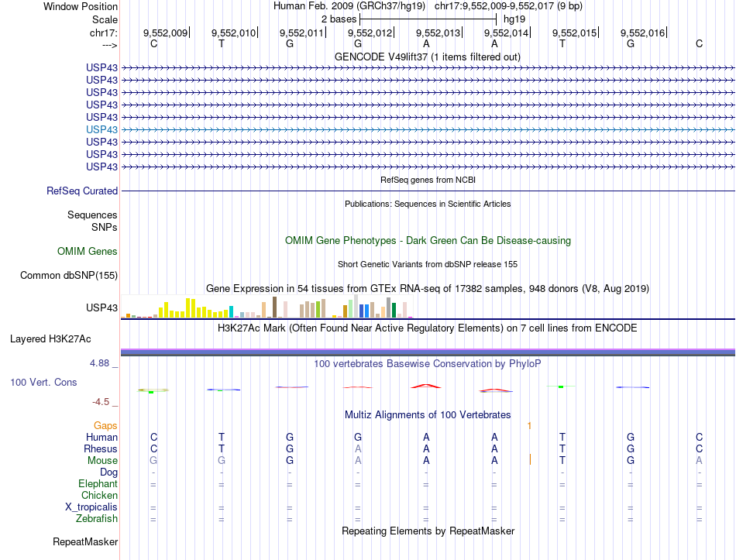Click the Window Position label

[81, 6]
